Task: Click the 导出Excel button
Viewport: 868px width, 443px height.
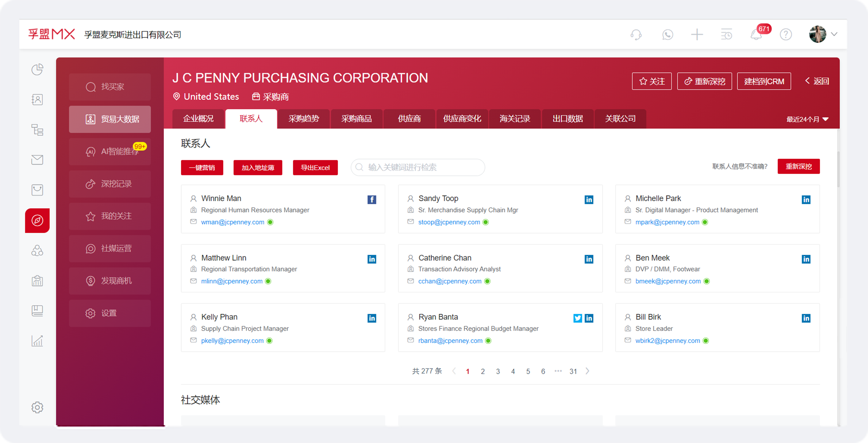Action: pyautogui.click(x=315, y=168)
